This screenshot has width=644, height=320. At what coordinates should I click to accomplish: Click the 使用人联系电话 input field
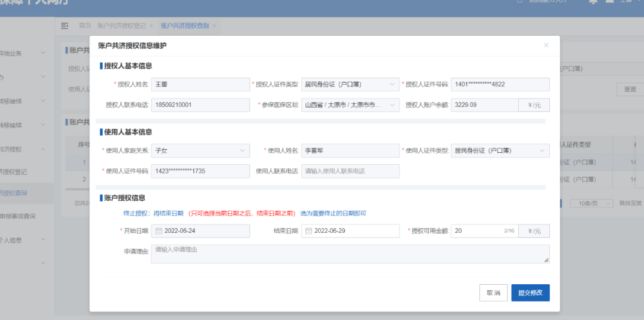click(350, 171)
